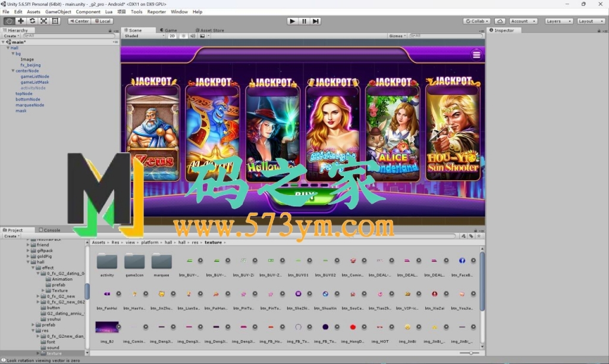Select the img_HOT asset
609x364 pixels.
pos(380,327)
